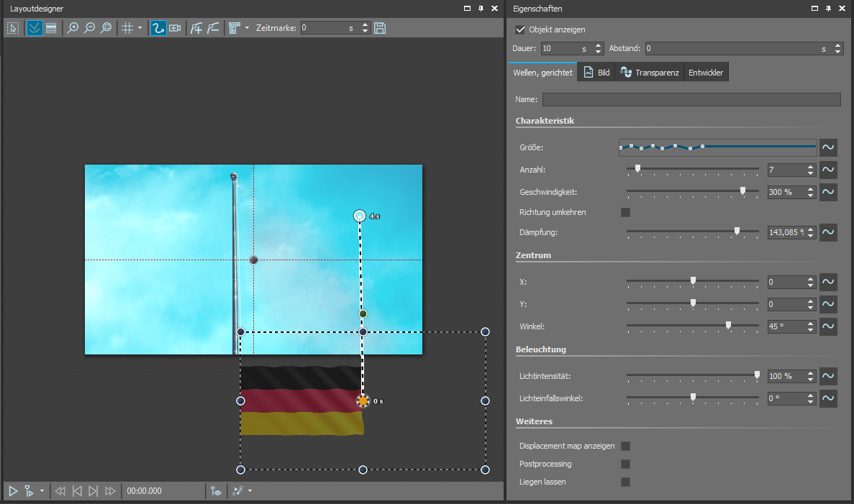Viewport: 854px width, 504px height.
Task: Click the selection frame tool icon
Action: click(x=13, y=28)
